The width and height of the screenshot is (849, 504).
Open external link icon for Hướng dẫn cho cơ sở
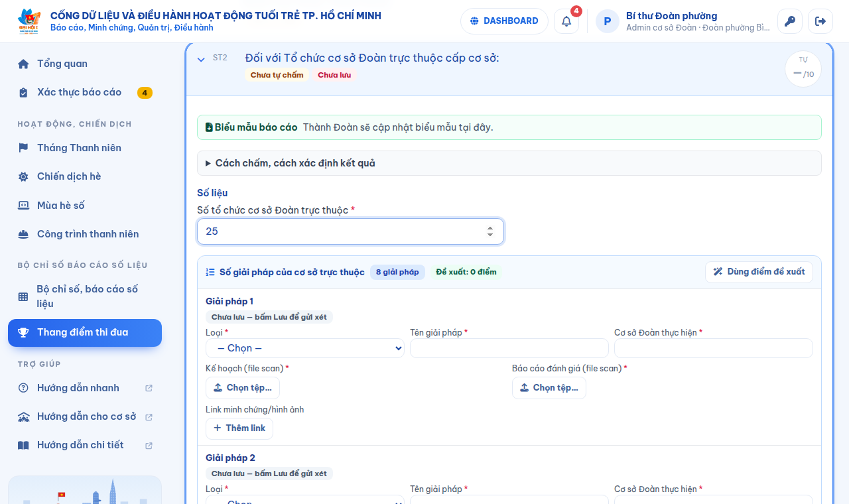(149, 417)
